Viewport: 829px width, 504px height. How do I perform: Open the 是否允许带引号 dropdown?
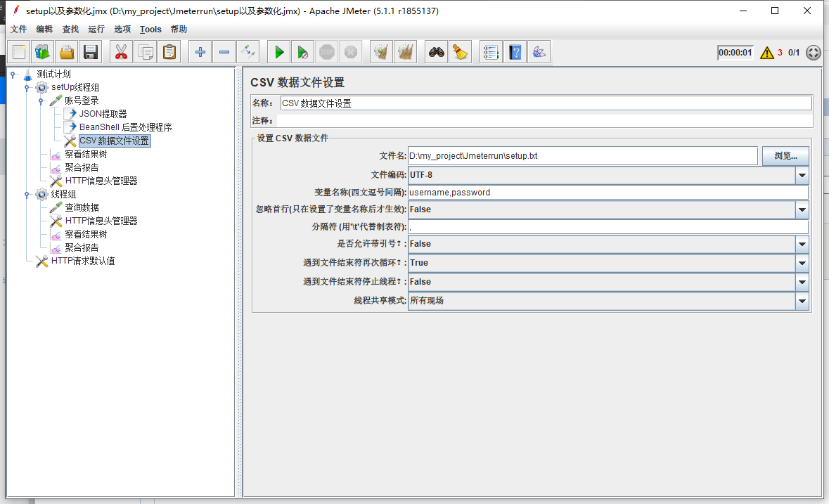(x=802, y=244)
